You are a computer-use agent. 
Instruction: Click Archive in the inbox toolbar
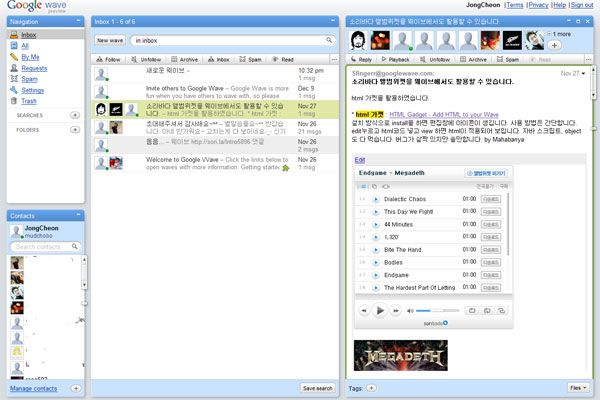pos(184,60)
